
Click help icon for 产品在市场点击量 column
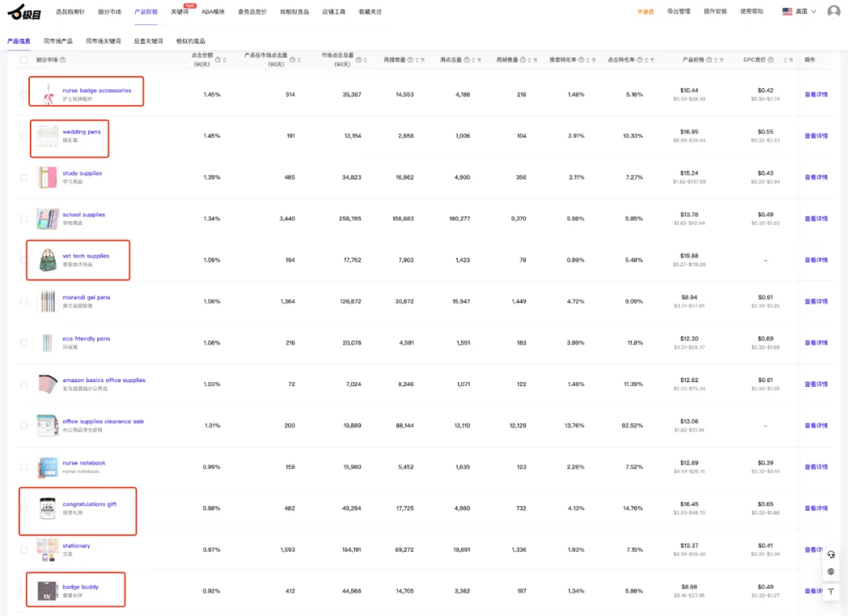293,60
